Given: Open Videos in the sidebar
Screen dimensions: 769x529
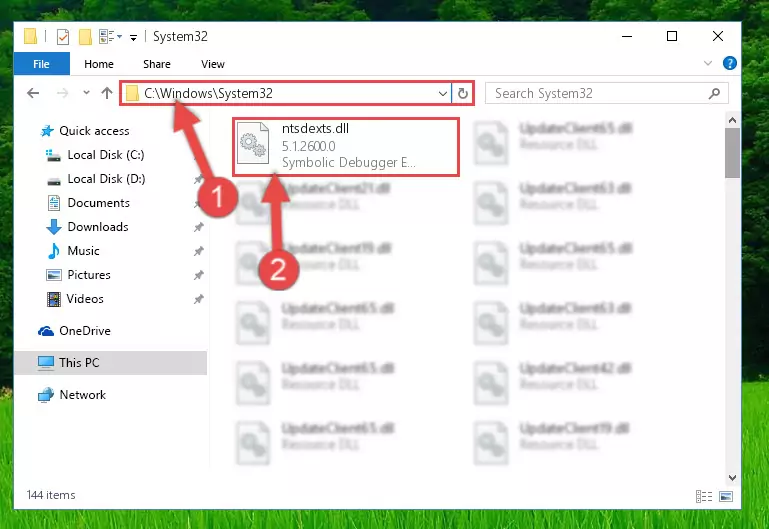Looking at the screenshot, I should [x=85, y=299].
